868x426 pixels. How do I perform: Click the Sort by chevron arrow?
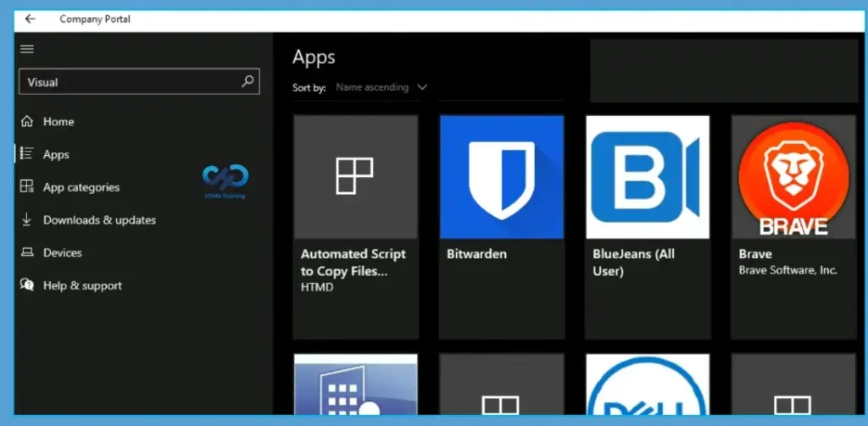click(x=422, y=87)
